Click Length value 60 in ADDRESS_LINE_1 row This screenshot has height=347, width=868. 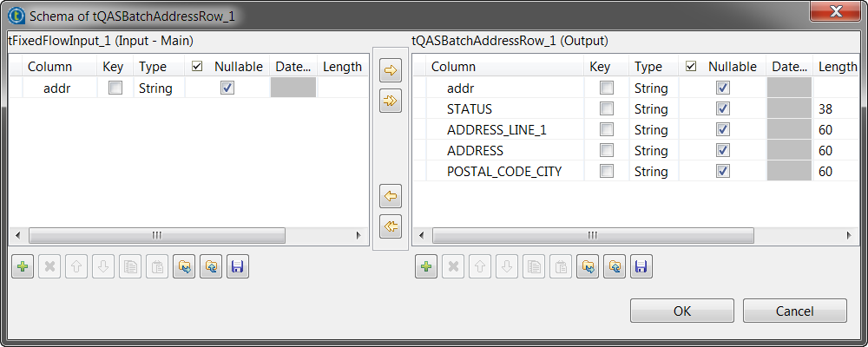click(x=825, y=130)
